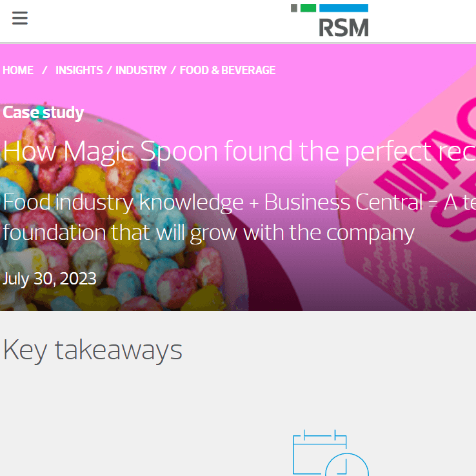
Task: Open the INSIGHTS breadcrumb link
Action: 79,70
